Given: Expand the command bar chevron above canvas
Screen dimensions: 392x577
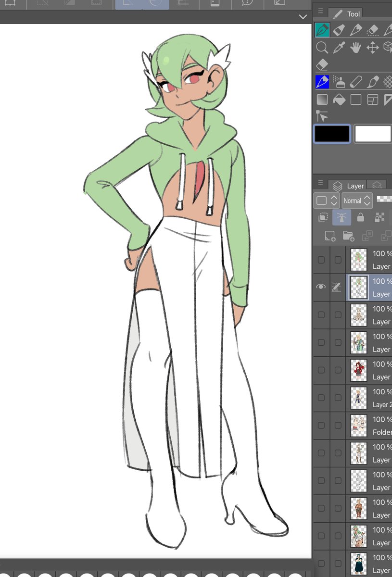Looking at the screenshot, I should click(303, 17).
